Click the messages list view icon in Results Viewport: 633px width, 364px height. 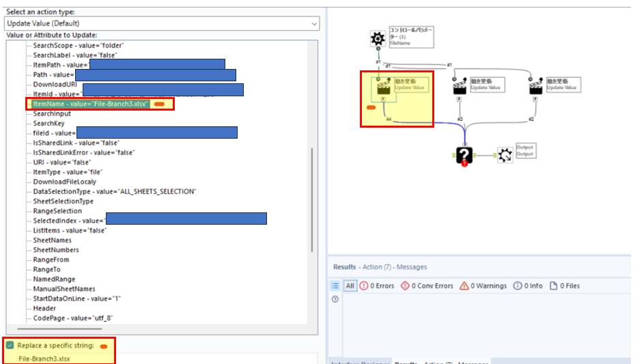point(335,285)
